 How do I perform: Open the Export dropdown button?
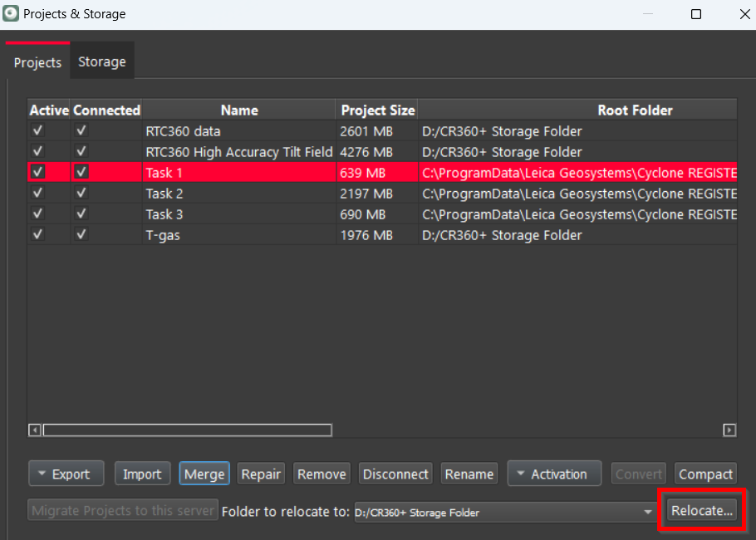66,474
